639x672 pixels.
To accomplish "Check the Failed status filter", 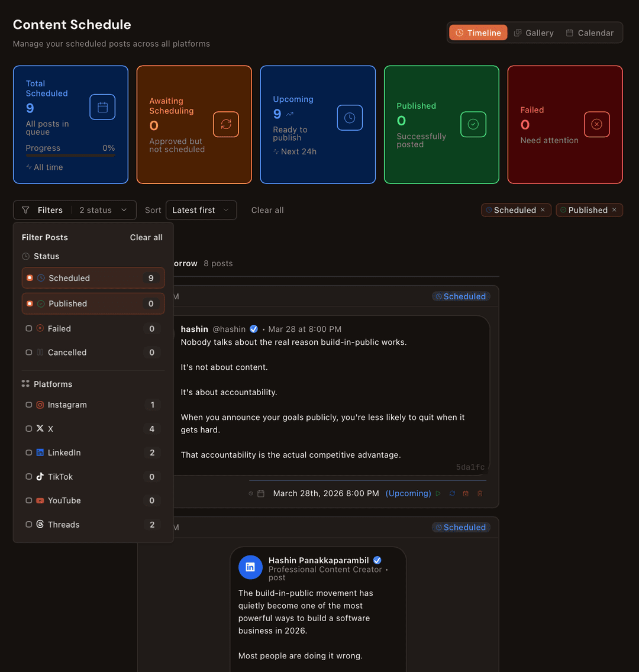I will click(x=29, y=328).
